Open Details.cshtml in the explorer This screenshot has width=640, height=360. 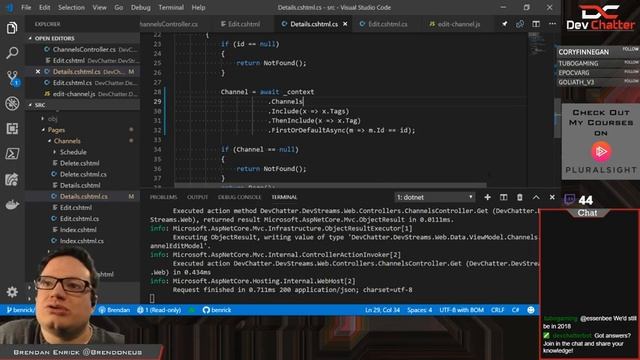click(80, 185)
